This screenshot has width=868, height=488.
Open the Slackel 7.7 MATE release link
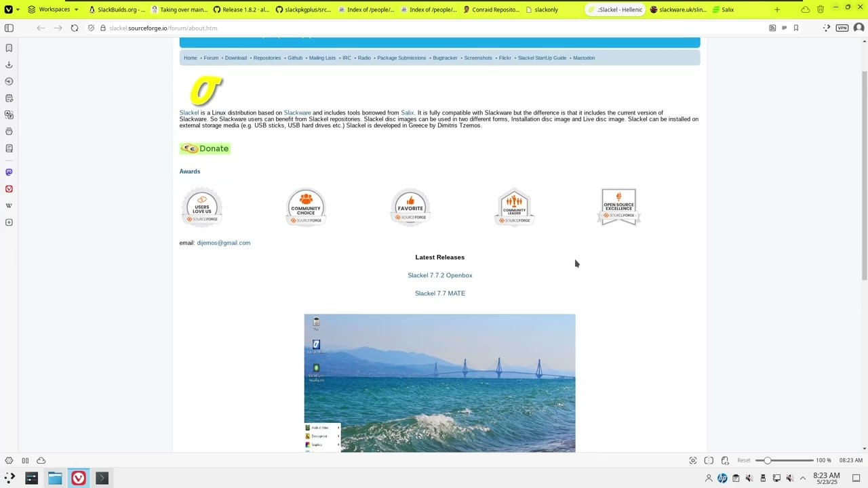point(440,293)
